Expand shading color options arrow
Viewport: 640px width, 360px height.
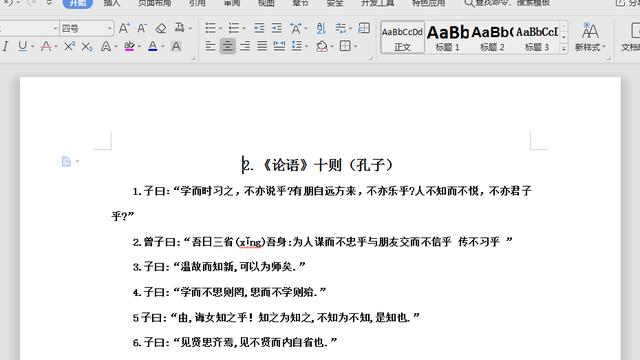[332, 47]
